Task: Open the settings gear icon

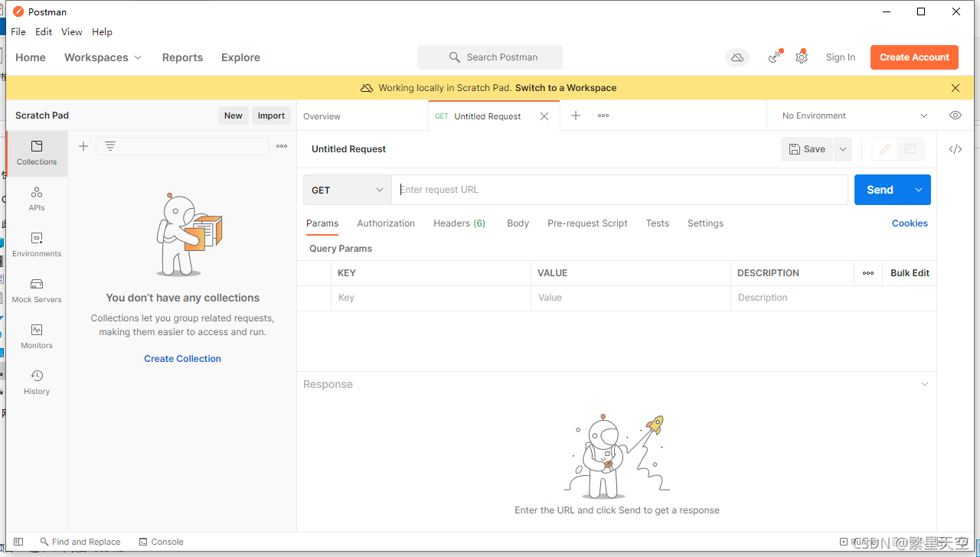Action: 802,57
